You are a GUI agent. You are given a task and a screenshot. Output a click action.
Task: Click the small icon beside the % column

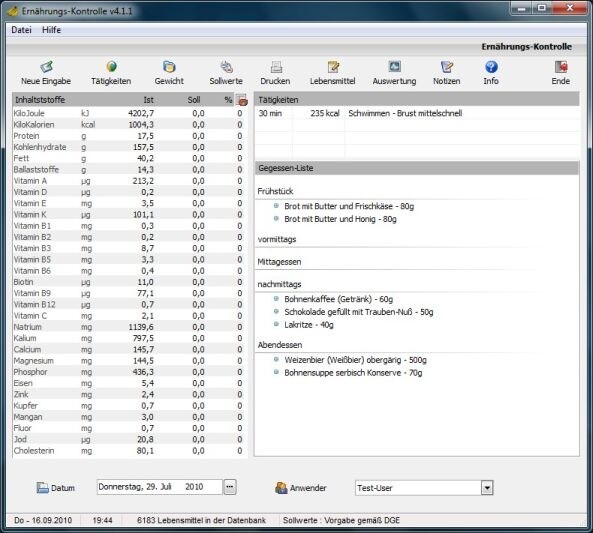[x=241, y=100]
